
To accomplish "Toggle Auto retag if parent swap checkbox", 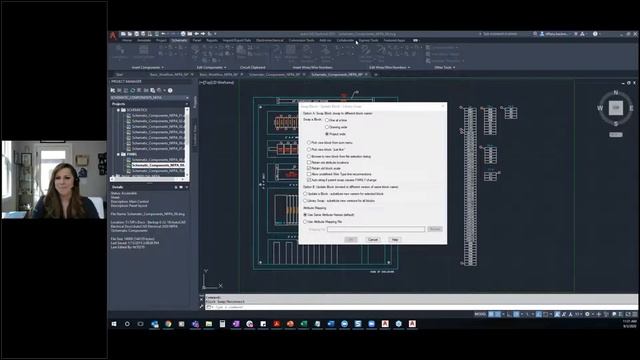I will pyautogui.click(x=309, y=180).
